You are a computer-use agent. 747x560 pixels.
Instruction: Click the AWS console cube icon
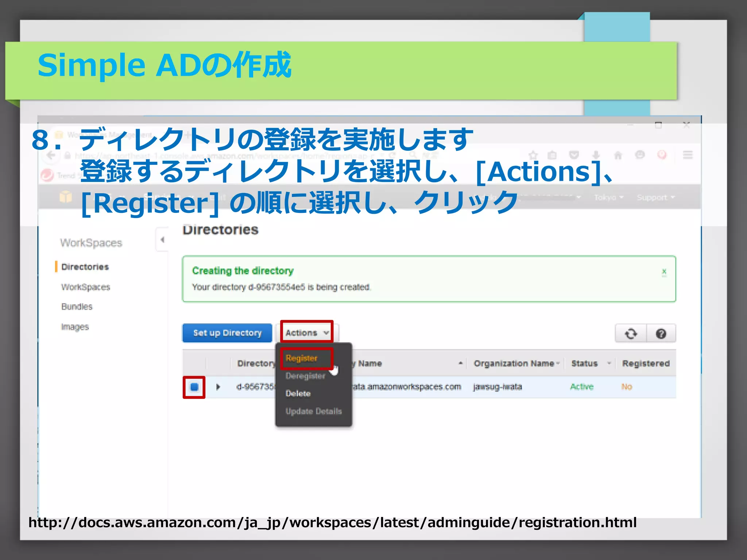pyautogui.click(x=66, y=197)
